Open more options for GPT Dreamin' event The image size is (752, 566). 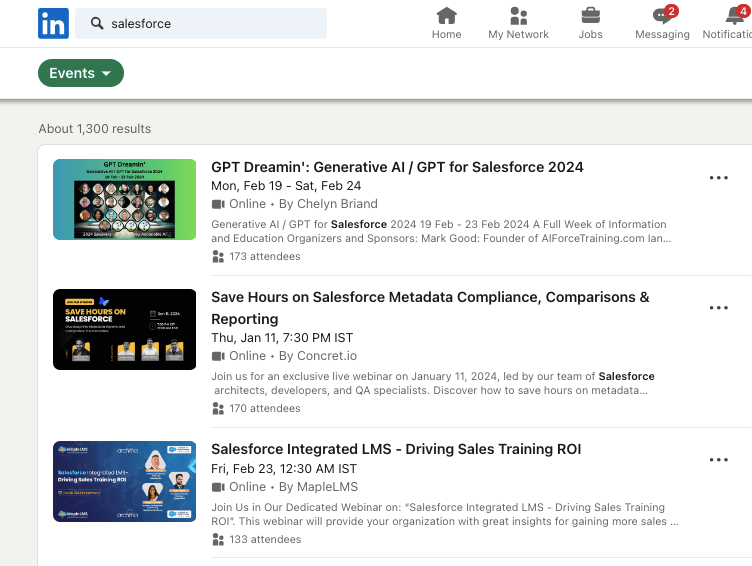click(718, 178)
